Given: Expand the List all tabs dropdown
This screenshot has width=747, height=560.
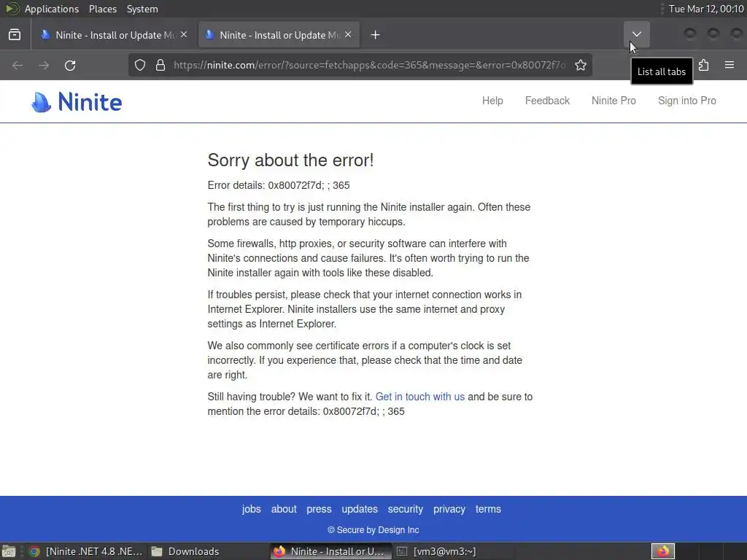Looking at the screenshot, I should tap(636, 34).
